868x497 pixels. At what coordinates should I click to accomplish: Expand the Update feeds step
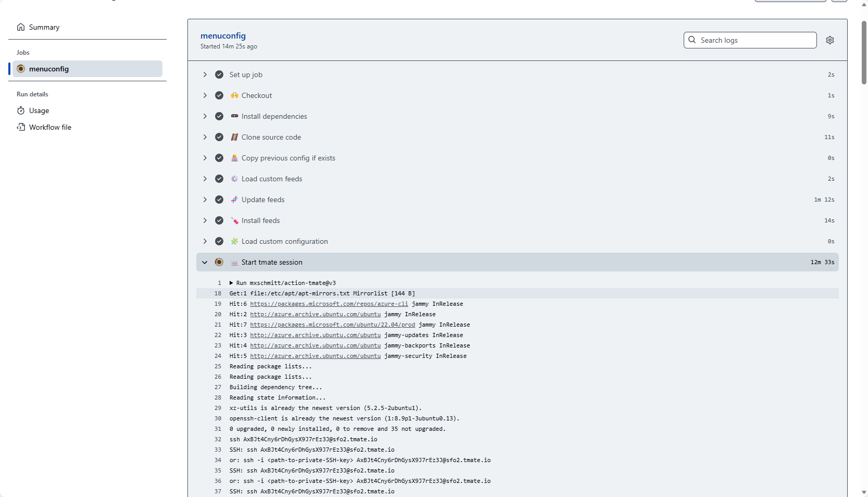click(205, 200)
